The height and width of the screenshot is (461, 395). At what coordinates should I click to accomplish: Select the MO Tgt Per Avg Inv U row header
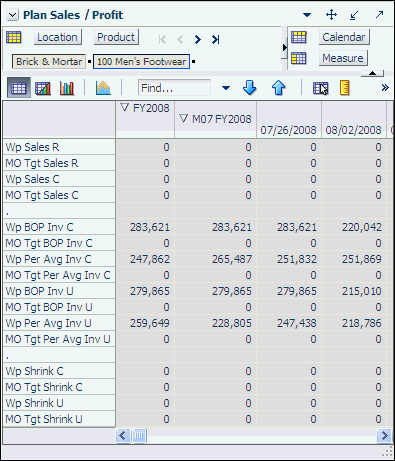coord(59,339)
